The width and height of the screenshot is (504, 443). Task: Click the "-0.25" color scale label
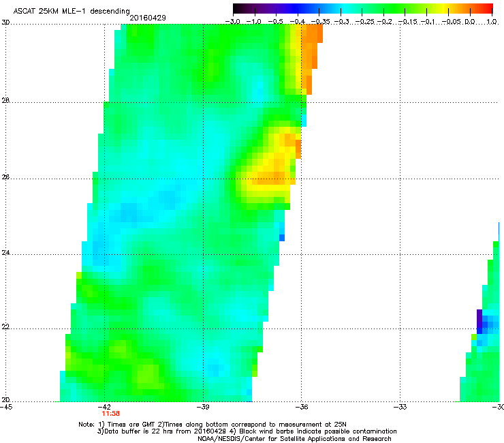coord(364,22)
